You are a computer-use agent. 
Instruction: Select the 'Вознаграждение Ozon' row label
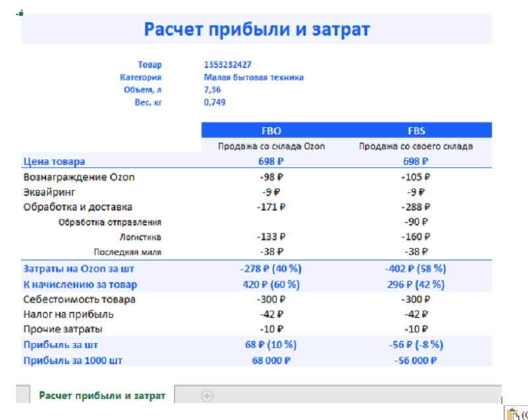[79, 177]
